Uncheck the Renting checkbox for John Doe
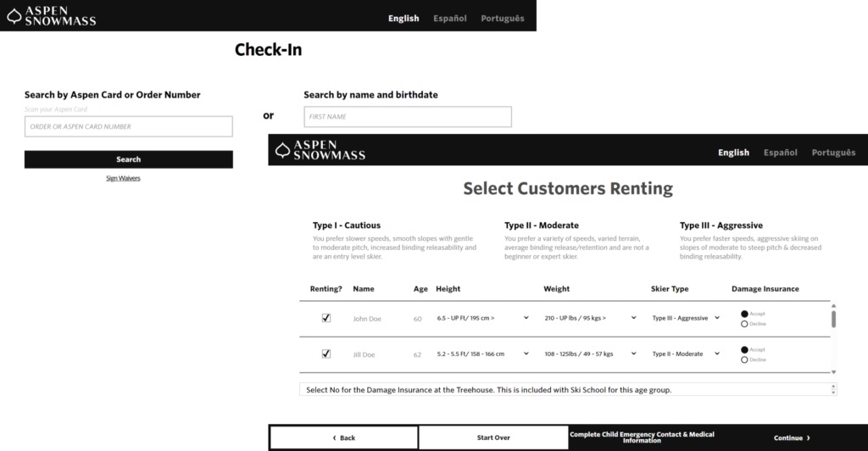This screenshot has width=868, height=451. [x=326, y=318]
